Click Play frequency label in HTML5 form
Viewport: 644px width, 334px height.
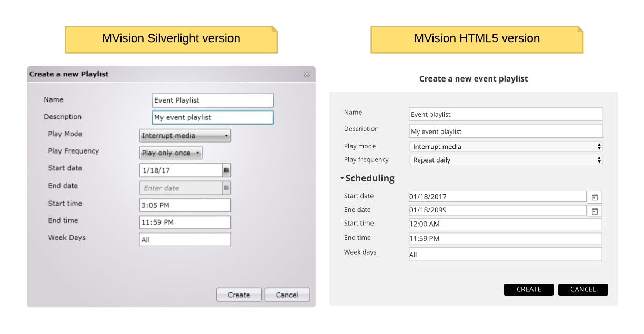coord(366,160)
